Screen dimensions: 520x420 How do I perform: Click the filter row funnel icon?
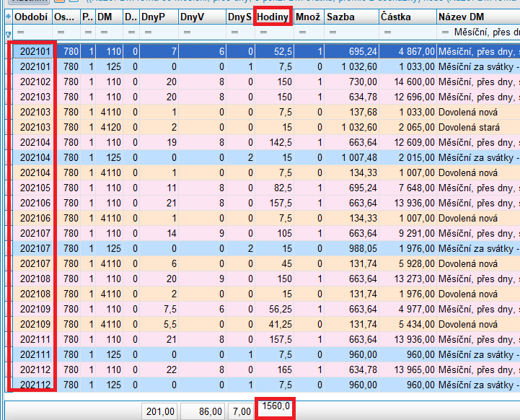coord(8,33)
